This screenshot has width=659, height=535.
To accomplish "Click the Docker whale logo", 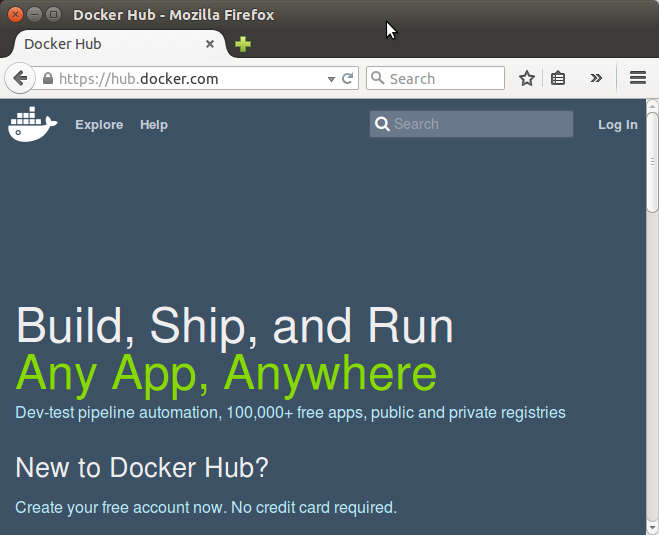I will [32, 124].
